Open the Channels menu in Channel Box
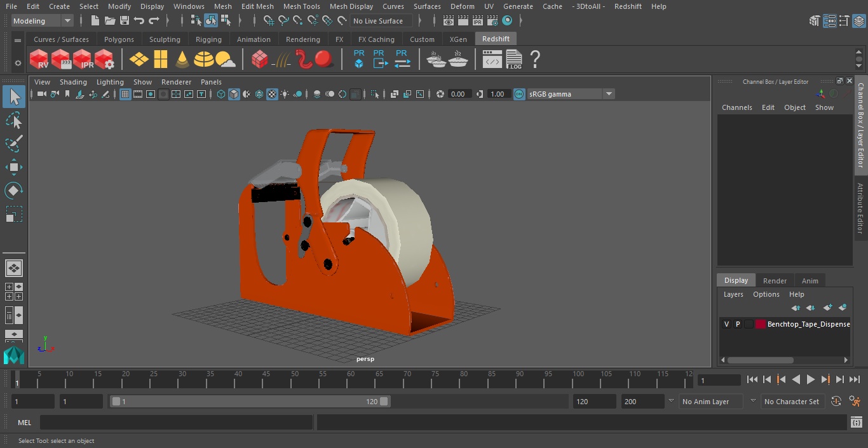Viewport: 868px width, 448px height. click(x=737, y=107)
